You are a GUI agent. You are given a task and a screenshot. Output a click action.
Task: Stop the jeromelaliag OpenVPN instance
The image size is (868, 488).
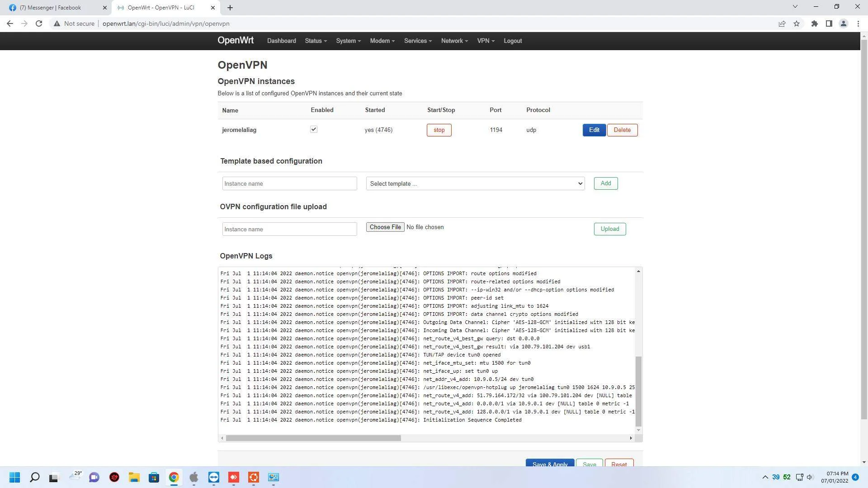pyautogui.click(x=439, y=130)
